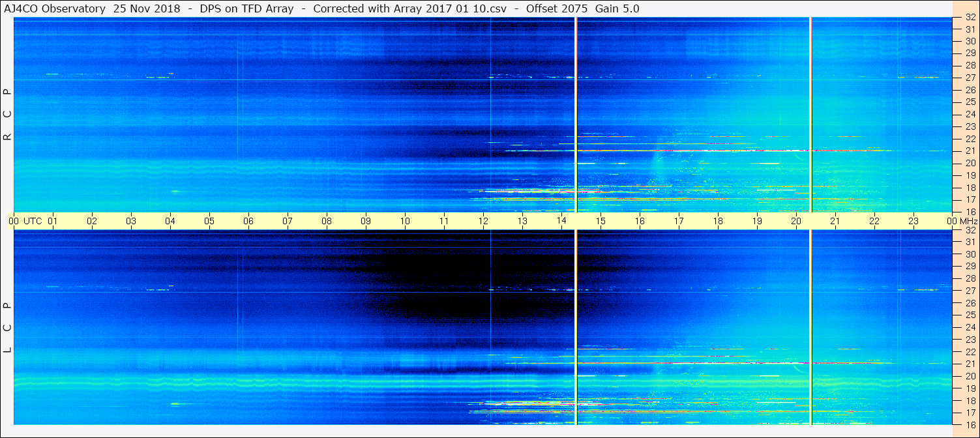Click the 32 MHz label in RCP scale
The image size is (980, 438).
tap(970, 18)
